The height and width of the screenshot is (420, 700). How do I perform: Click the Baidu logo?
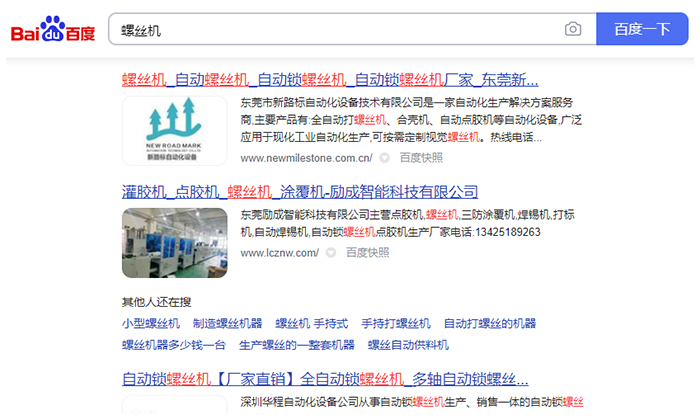[x=54, y=30]
